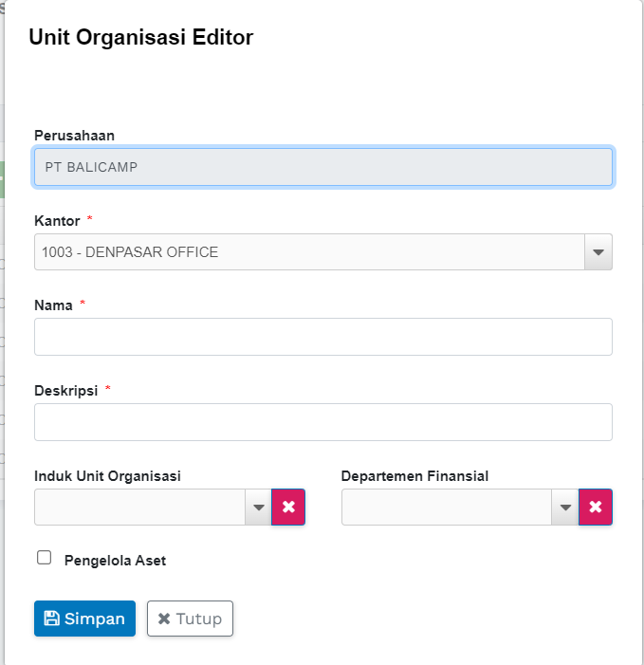The height and width of the screenshot is (665, 644).
Task: Click the floppy disk icon on Simpan
Action: pyautogui.click(x=52, y=619)
